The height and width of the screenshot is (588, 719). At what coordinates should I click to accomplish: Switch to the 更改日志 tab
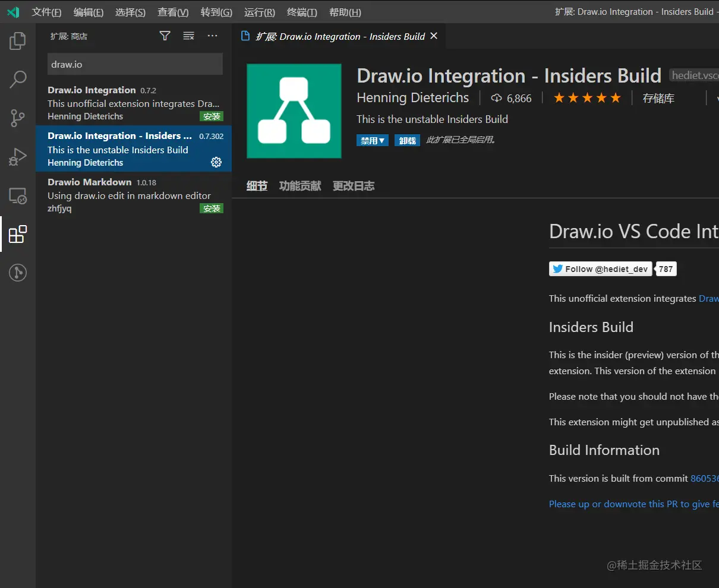[x=354, y=186]
